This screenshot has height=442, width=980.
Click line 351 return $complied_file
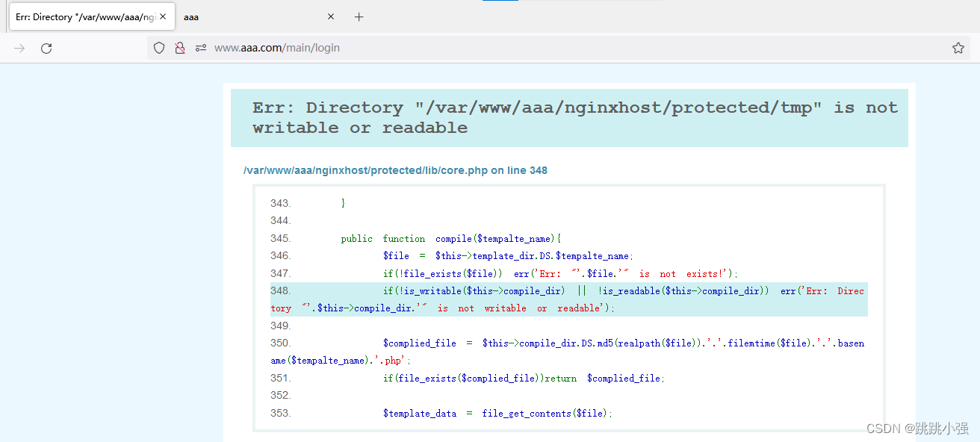coord(524,379)
